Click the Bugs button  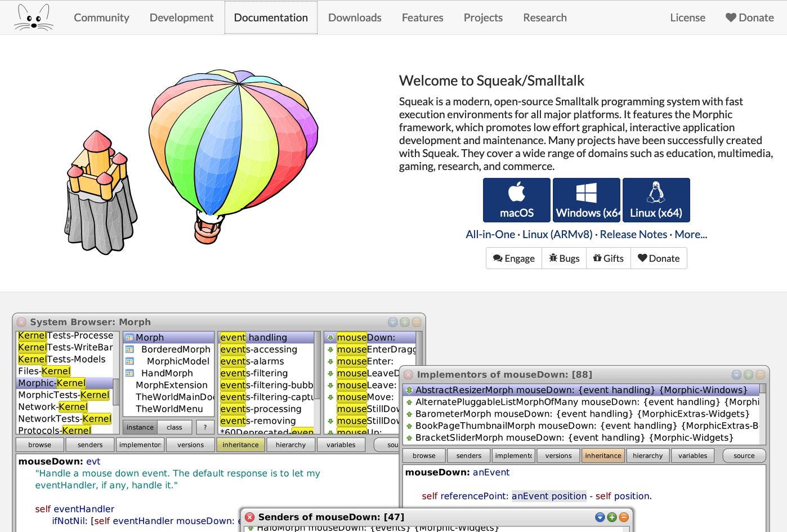click(x=564, y=258)
